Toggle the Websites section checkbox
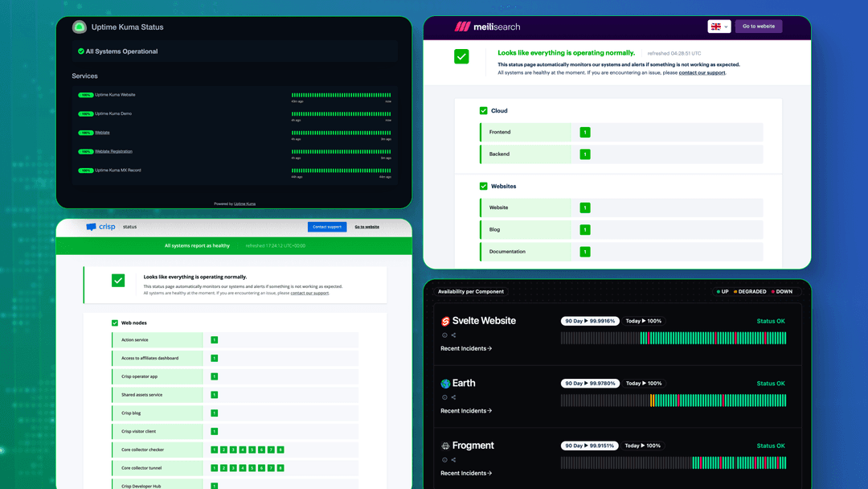Image resolution: width=868 pixels, height=489 pixels. (482, 186)
